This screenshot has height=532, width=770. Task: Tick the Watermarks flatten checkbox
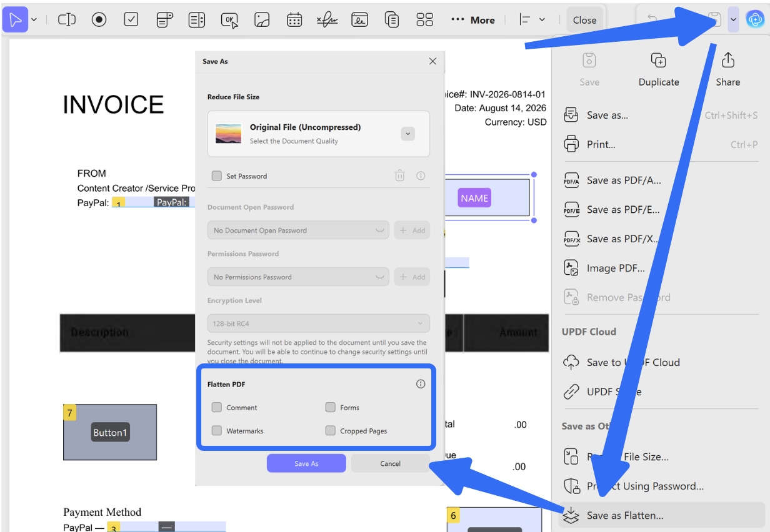pyautogui.click(x=216, y=431)
